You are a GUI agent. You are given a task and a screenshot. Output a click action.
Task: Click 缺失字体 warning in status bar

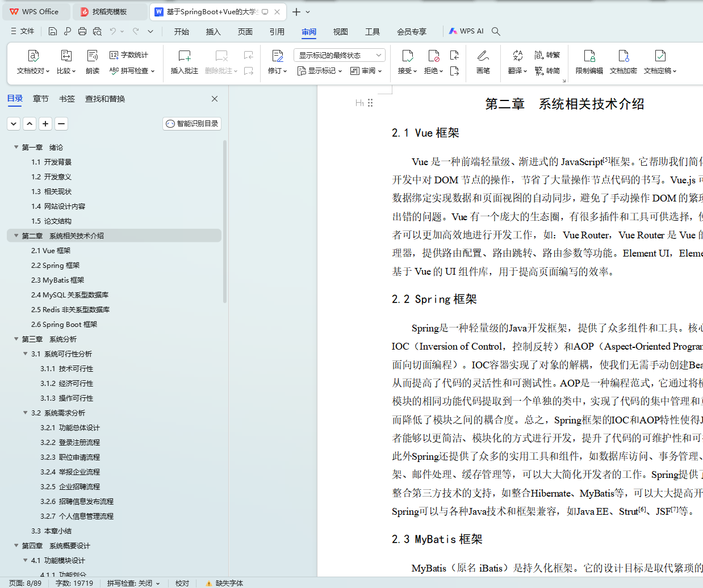point(224,583)
